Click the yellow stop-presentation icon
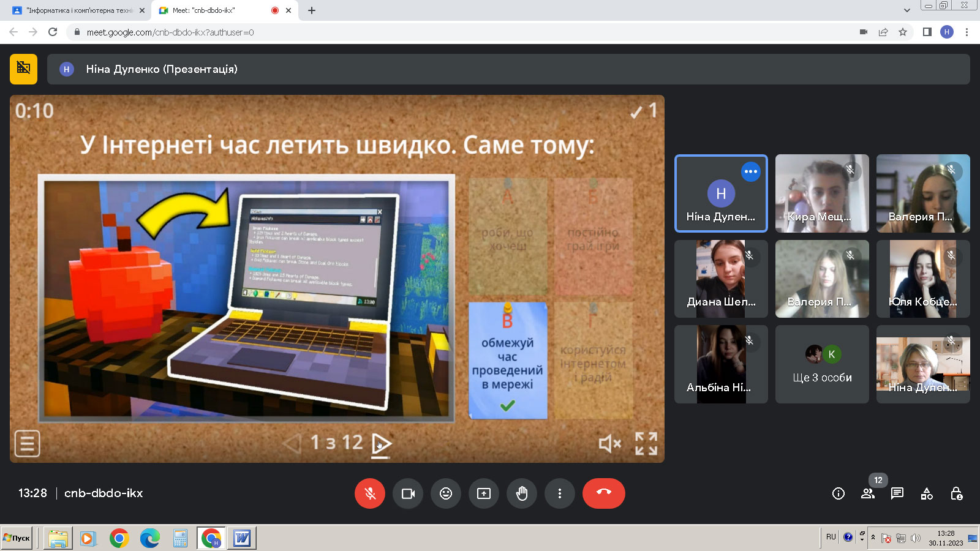This screenshot has height=551, width=980. 23,69
